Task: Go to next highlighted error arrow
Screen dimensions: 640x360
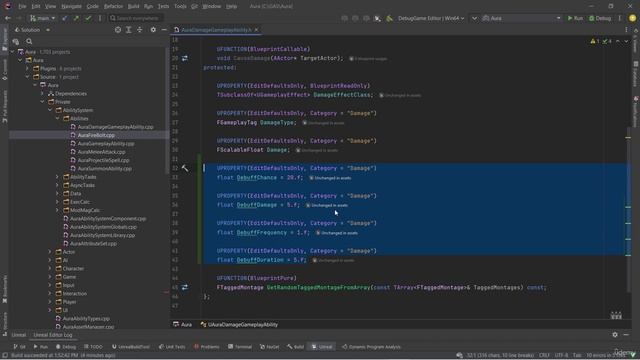Action: click(x=626, y=41)
